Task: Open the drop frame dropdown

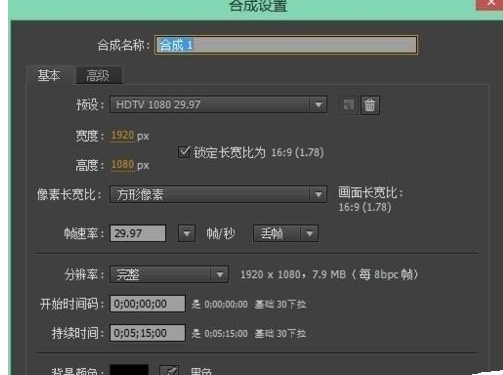Action: (x=286, y=233)
